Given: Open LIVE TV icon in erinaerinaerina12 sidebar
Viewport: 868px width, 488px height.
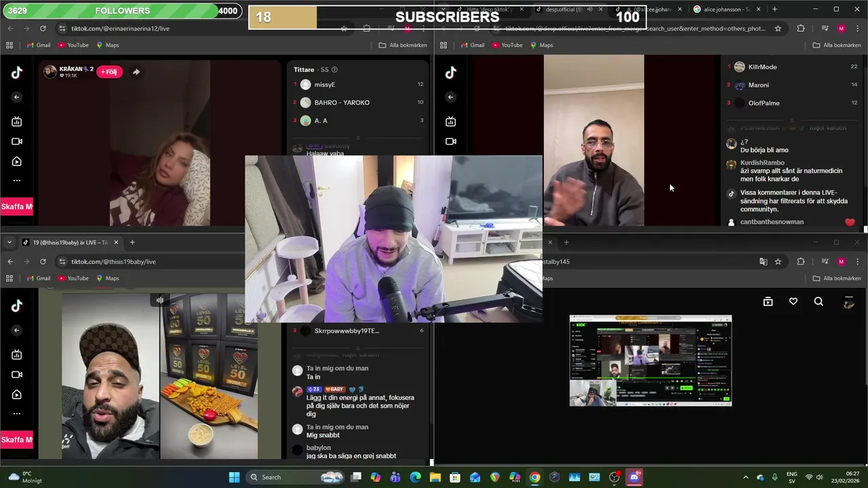Looking at the screenshot, I should [17, 121].
